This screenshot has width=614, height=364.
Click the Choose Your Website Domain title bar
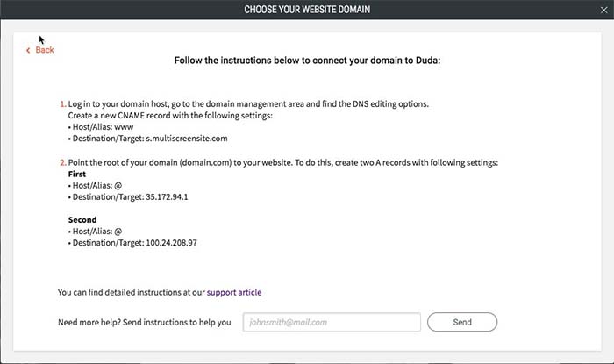pos(306,10)
